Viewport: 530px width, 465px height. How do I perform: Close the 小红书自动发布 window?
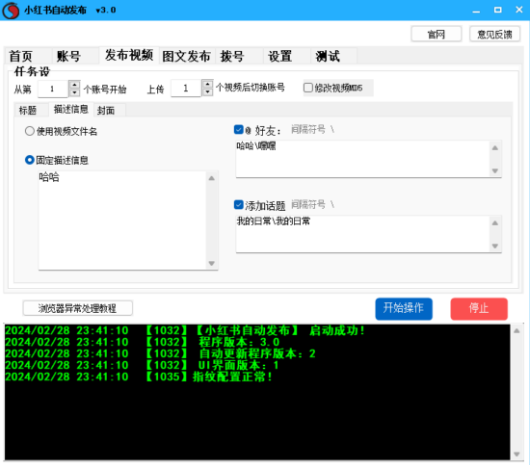click(519, 10)
